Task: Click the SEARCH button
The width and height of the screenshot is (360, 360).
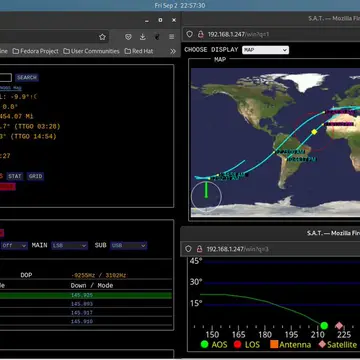Action: [27, 78]
